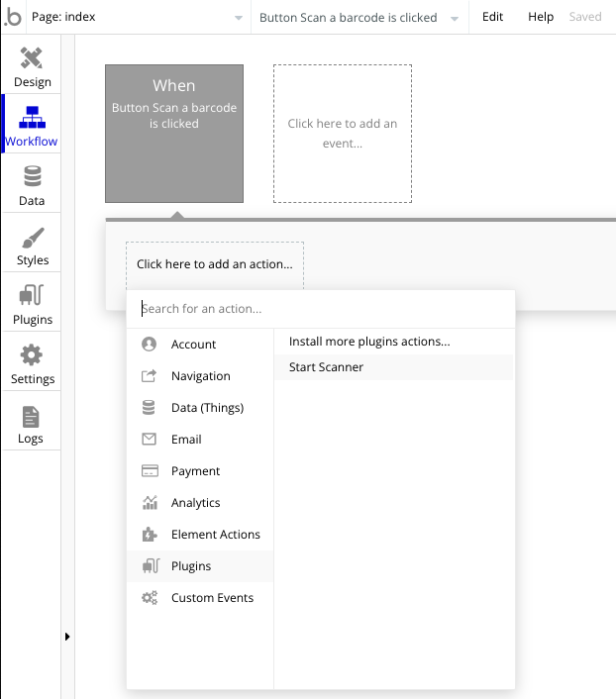Click the Email envelope icon
Viewport: 616px width, 699px height.
pos(149,440)
